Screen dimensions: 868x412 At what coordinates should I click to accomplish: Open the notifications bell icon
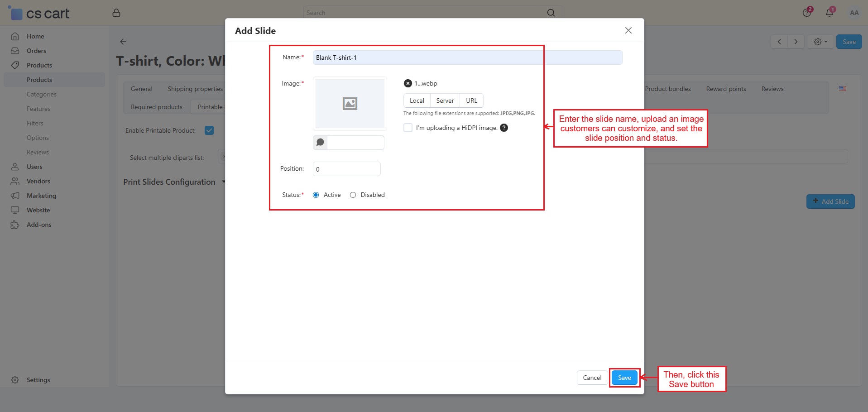point(830,13)
